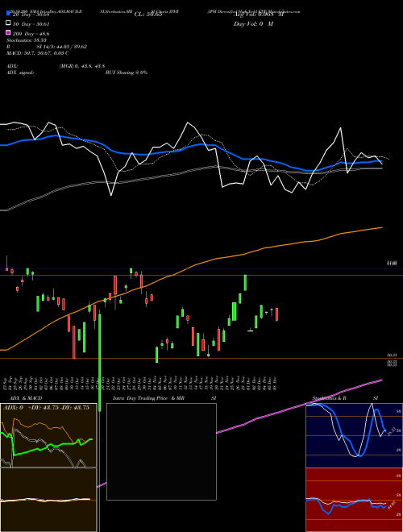403x532 pixels.
Task: Click the 'BUY Slowing @ 0%' signal text
Action: pos(127,73)
